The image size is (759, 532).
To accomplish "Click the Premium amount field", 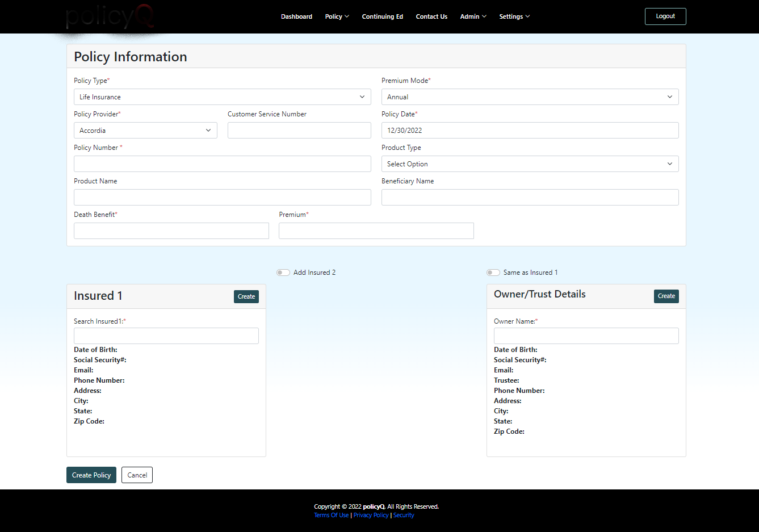I will pyautogui.click(x=376, y=231).
